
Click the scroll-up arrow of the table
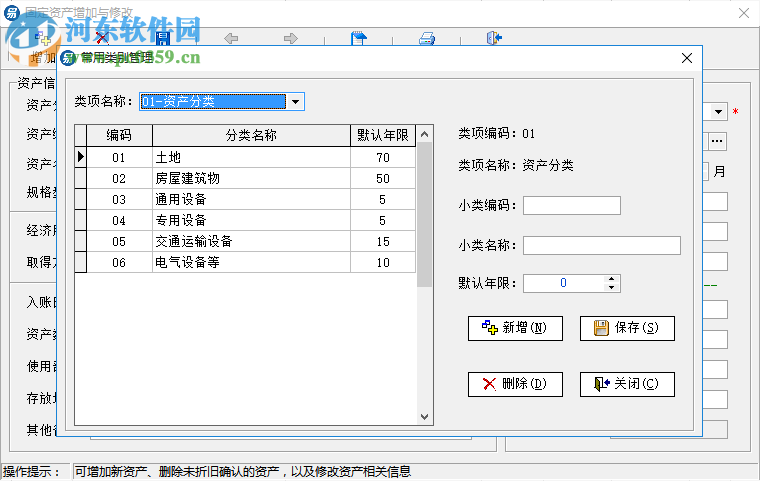[425, 134]
